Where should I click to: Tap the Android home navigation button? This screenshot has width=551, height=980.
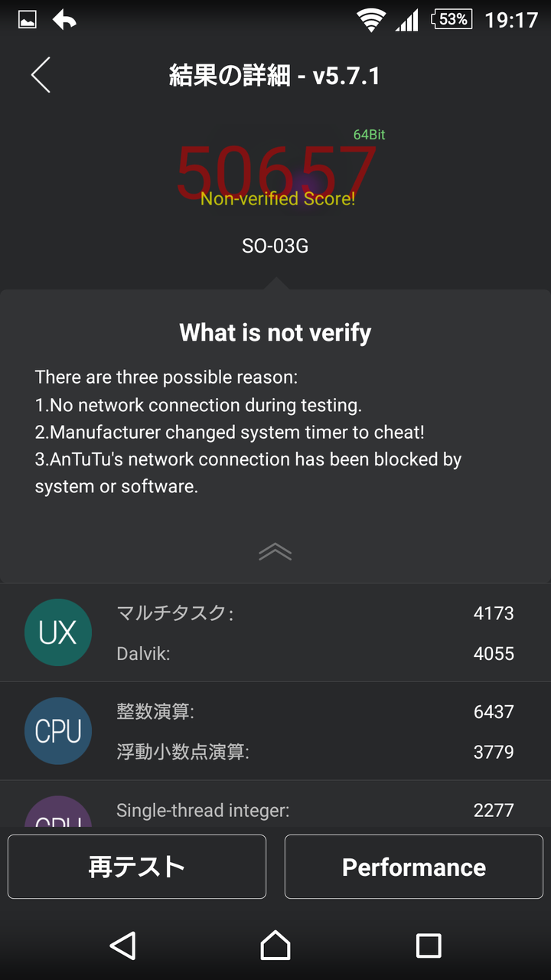[275, 946]
